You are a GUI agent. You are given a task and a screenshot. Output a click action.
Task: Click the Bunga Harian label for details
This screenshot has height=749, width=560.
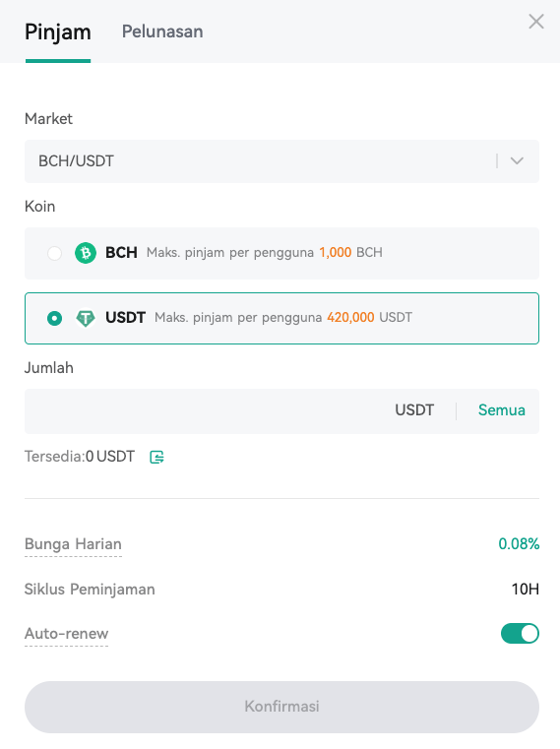pos(73,544)
